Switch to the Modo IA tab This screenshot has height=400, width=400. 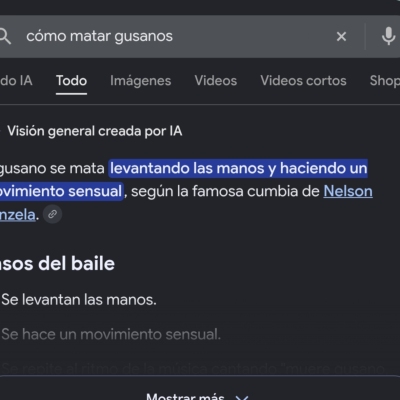tap(16, 81)
